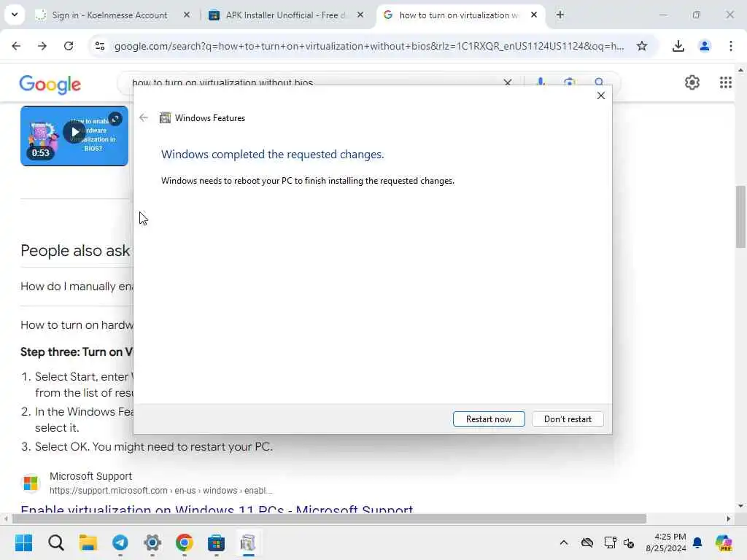The image size is (747, 560).
Task: Open Copilot preview icon in taskbar
Action: [724, 542]
